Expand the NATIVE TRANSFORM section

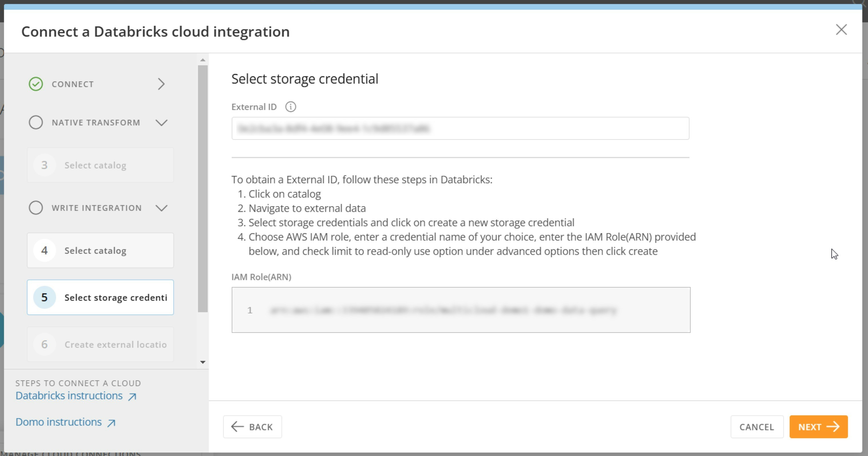[162, 123]
